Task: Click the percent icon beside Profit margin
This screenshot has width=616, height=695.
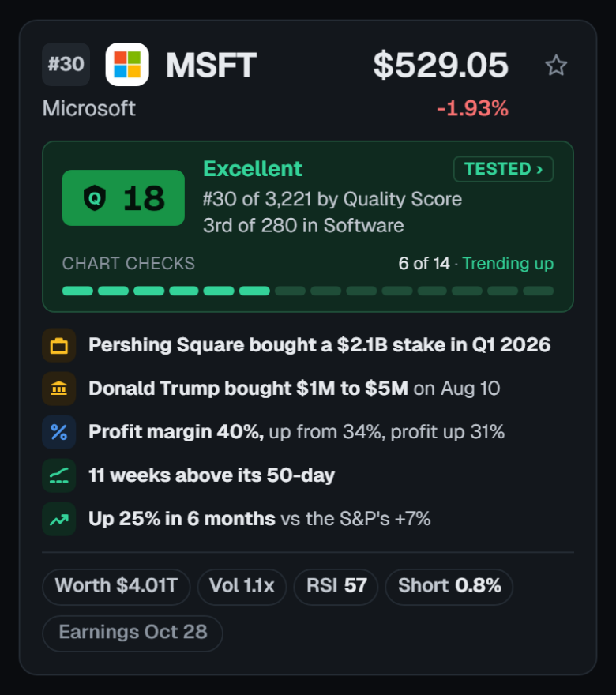Action: [59, 432]
